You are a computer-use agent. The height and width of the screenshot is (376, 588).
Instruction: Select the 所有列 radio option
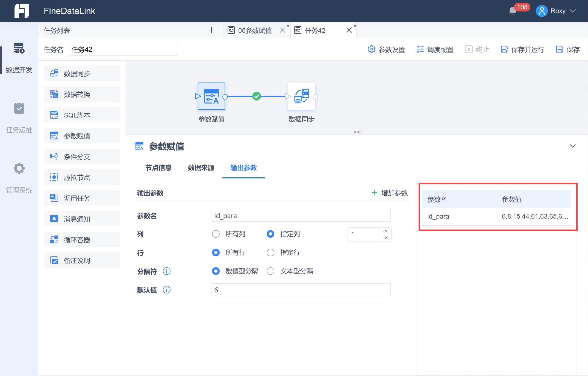coord(216,234)
